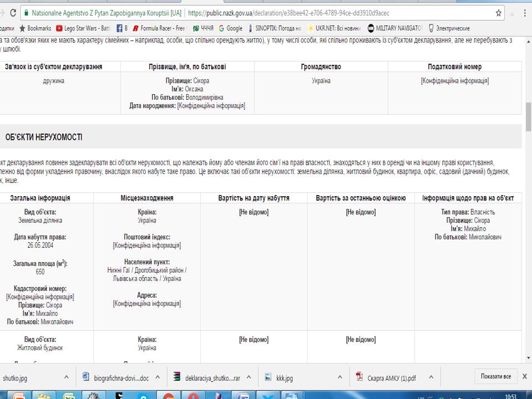Image resolution: width=532 pixels, height=399 pixels.
Task: Select the Львівська область / Україна line
Action: [147, 279]
